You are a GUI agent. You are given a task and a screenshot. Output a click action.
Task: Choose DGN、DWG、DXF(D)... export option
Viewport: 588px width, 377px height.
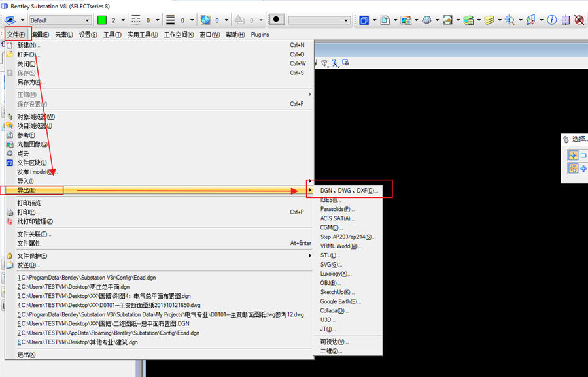point(348,191)
